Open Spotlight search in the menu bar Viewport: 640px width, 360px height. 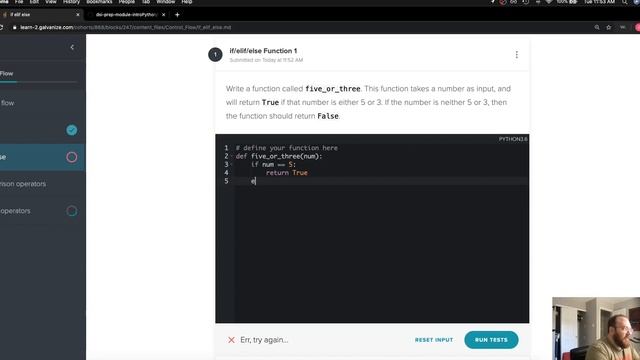click(624, 2)
